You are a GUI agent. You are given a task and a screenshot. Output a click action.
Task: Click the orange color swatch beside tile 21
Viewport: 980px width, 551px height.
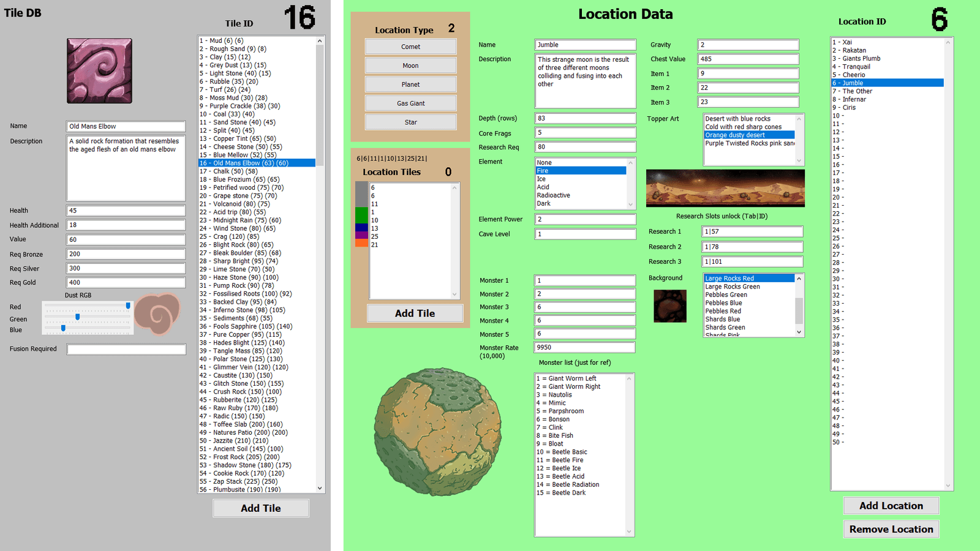tap(362, 244)
